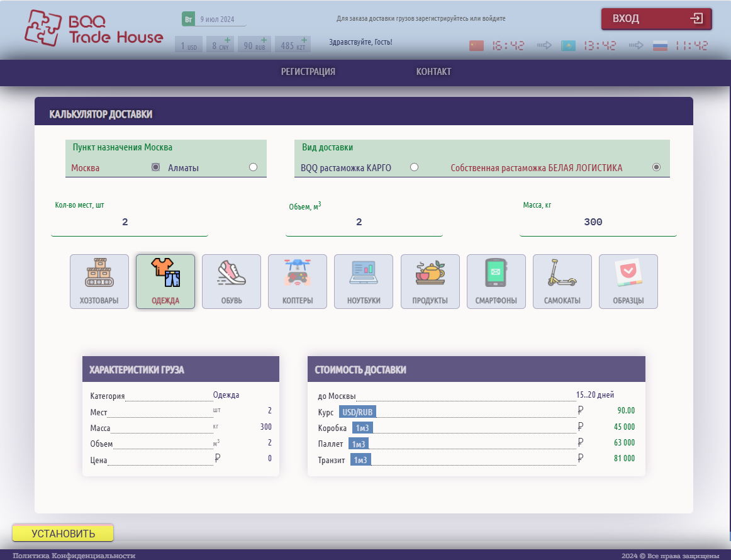Screen dimensions: 731x560
Task: Focus the Масса кг input field
Action: point(598,222)
